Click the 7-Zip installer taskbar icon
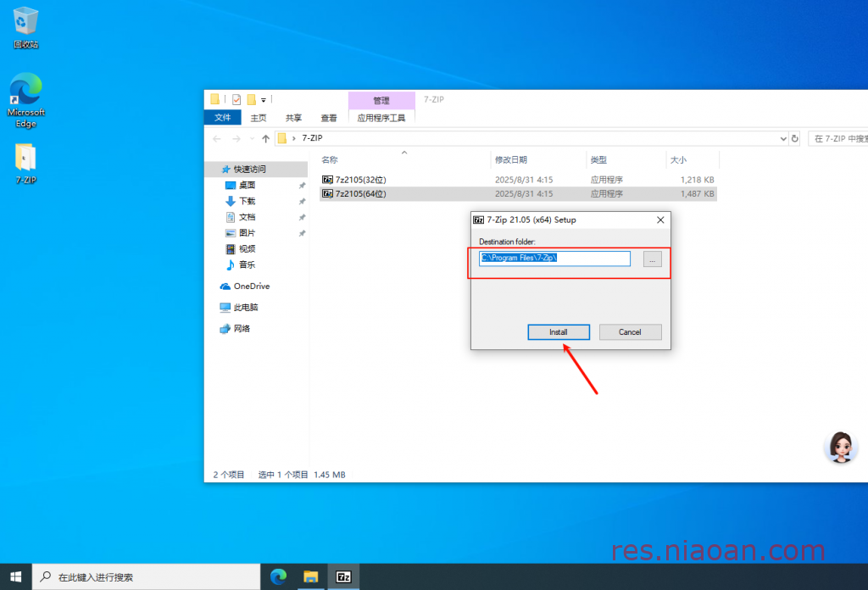 point(344,576)
